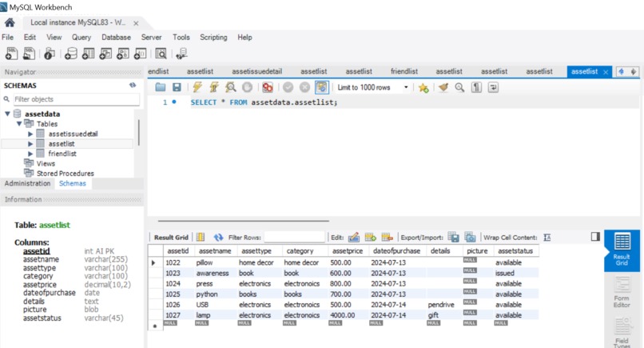Click the Filter Rows input field
This screenshot has height=348, width=644.
click(295, 237)
